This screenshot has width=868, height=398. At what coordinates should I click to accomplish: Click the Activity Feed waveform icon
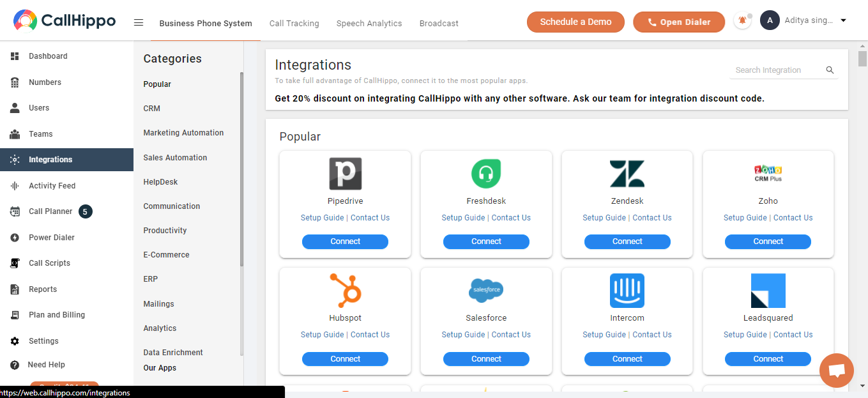click(15, 186)
